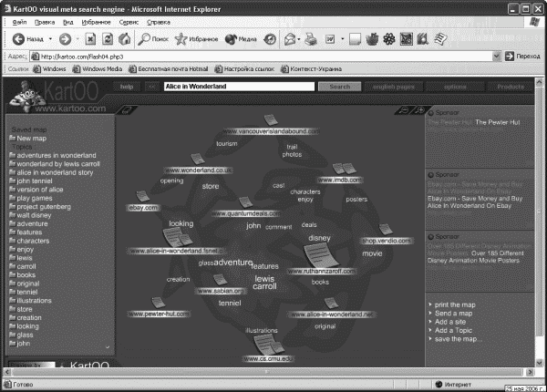
Task: Click save the map link
Action: pos(458,339)
